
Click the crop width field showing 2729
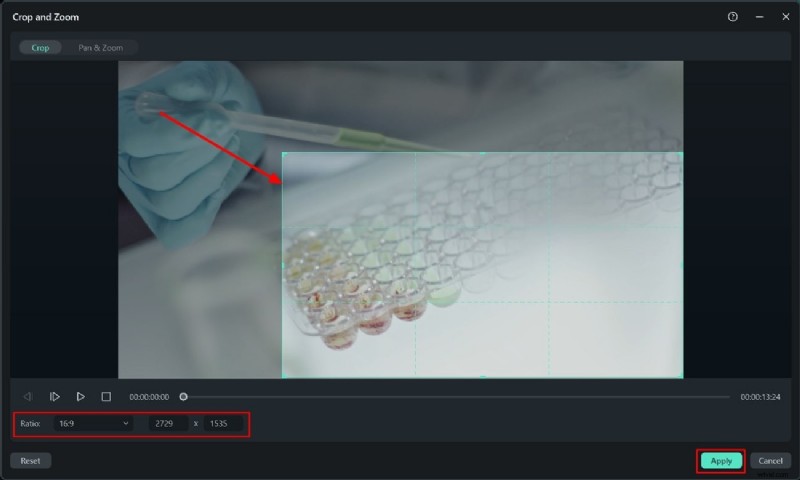(168, 423)
